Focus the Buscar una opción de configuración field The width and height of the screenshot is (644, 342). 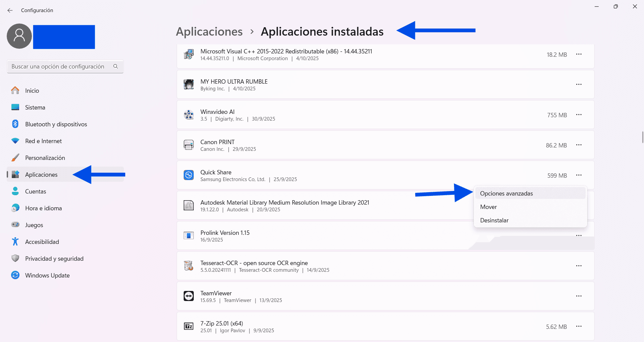coord(65,67)
